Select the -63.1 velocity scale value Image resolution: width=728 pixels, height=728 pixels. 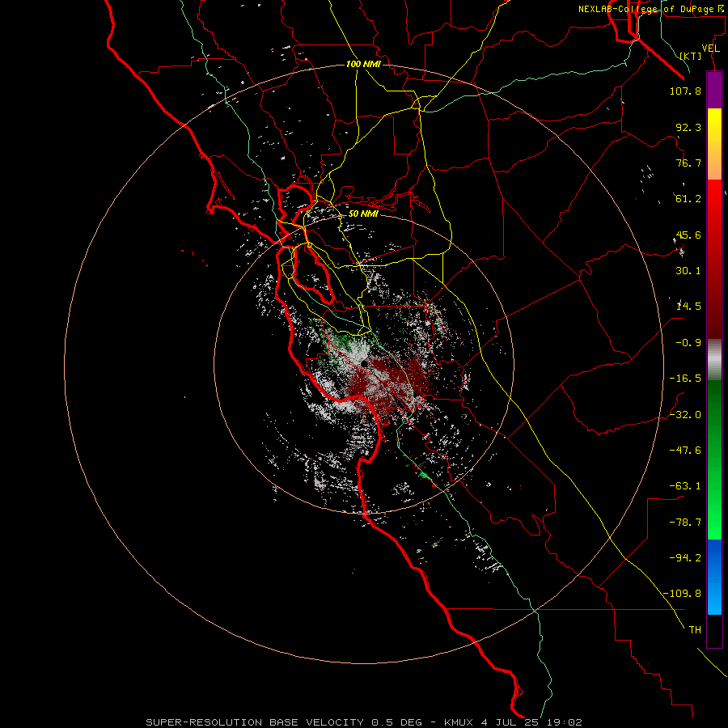685,486
